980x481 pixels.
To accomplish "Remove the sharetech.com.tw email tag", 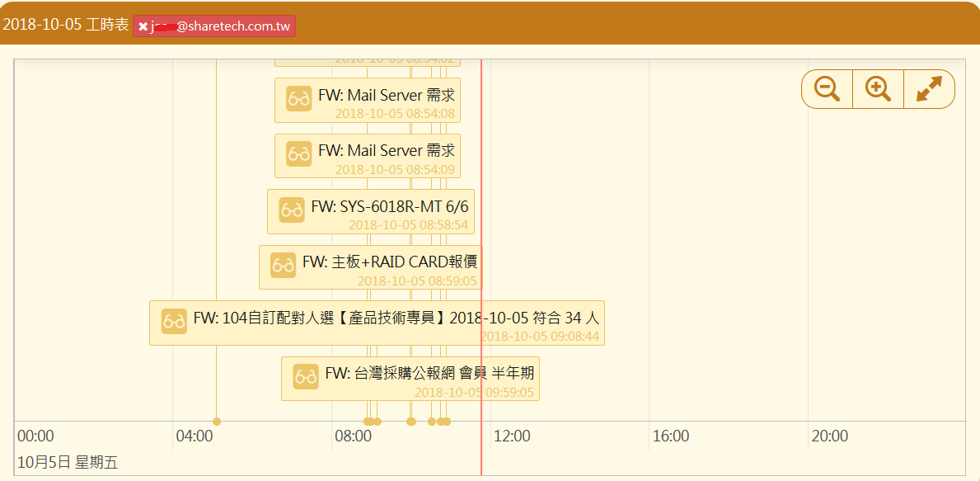I will pos(143,26).
